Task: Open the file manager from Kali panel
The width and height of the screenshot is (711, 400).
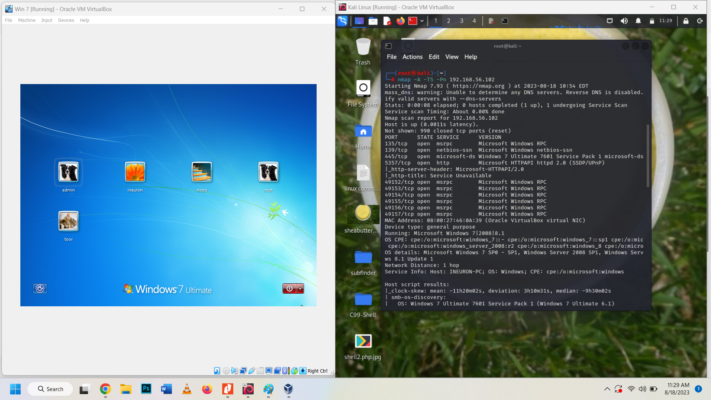Action: pos(373,21)
